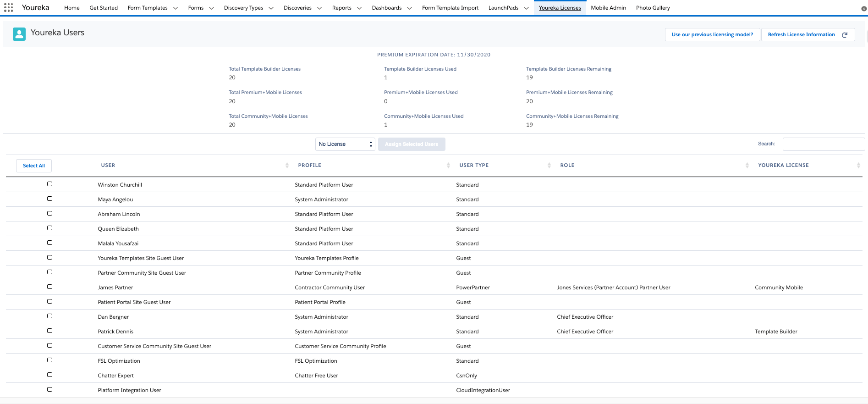Click Patient Portal Site Guest User name

pyautogui.click(x=134, y=302)
